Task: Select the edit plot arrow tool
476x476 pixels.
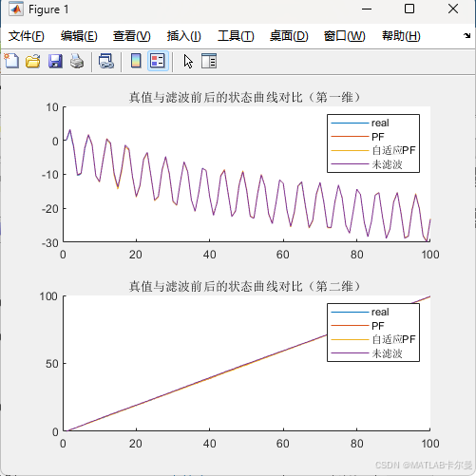Action: pyautogui.click(x=188, y=61)
